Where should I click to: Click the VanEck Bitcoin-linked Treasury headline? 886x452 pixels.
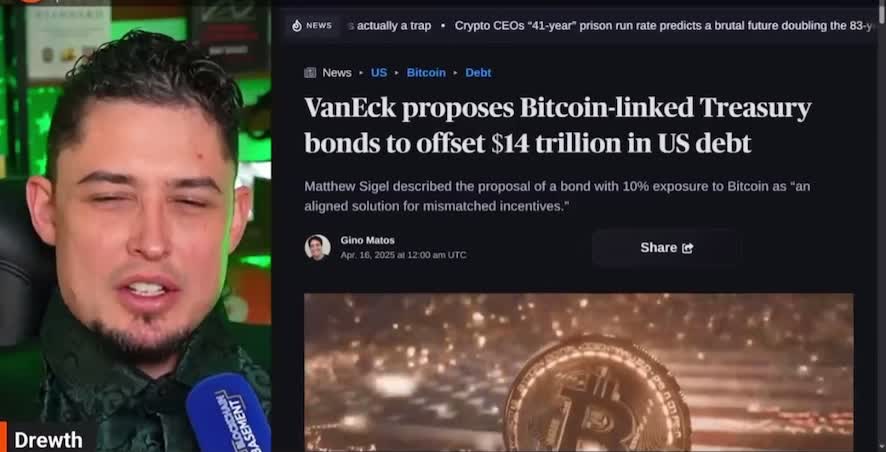(558, 125)
